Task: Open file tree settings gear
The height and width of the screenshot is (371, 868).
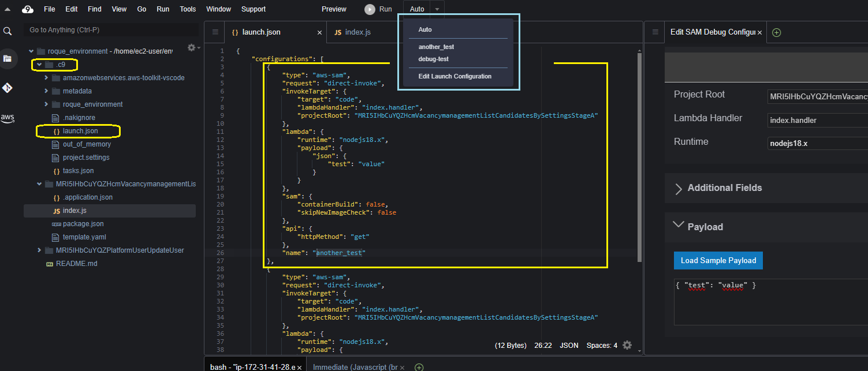Action: [x=193, y=47]
